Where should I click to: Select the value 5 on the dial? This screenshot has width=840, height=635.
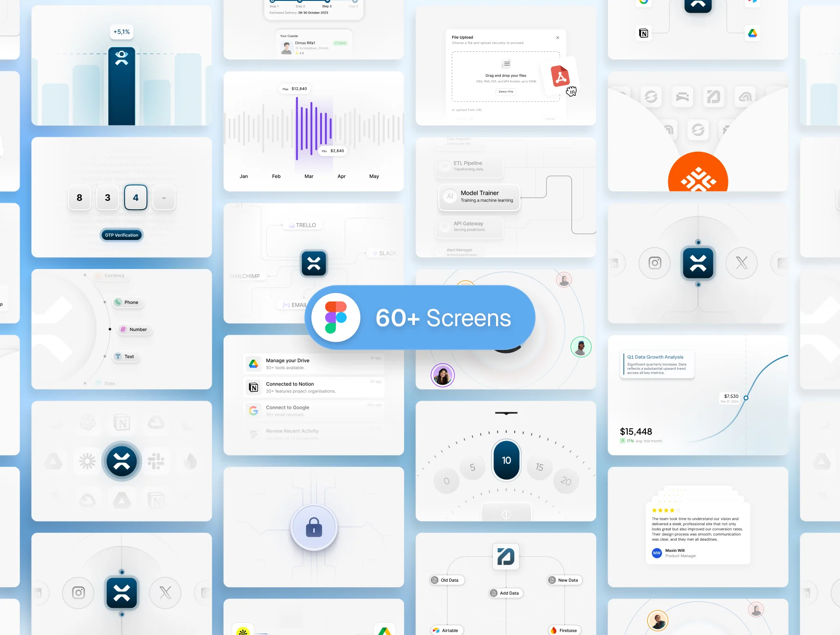coord(472,467)
